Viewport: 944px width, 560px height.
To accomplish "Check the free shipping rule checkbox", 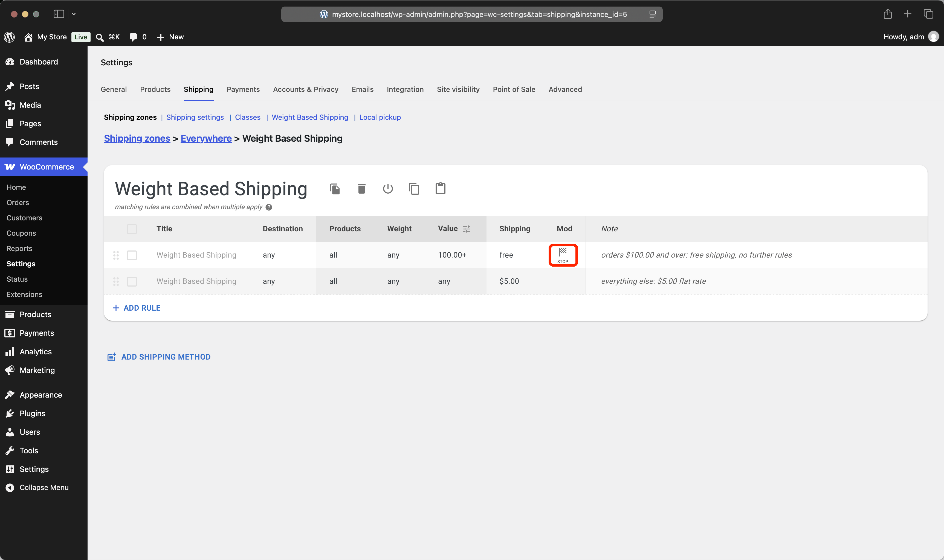I will [x=132, y=255].
